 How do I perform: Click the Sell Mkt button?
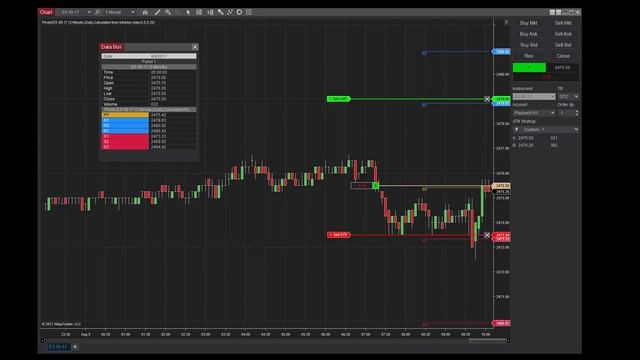pyautogui.click(x=563, y=23)
